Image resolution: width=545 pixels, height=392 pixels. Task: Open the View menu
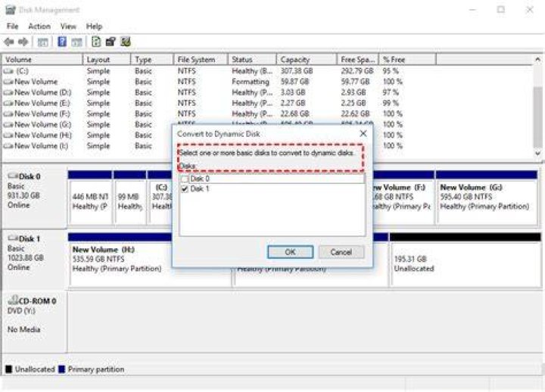pyautogui.click(x=68, y=26)
